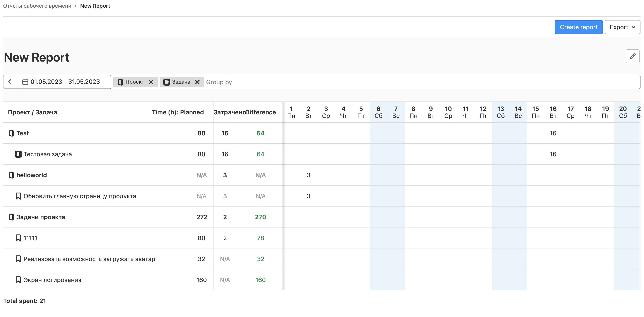Screen dimensions: 644x317
Task: Click the pencil edit report icon
Action: (x=632, y=57)
